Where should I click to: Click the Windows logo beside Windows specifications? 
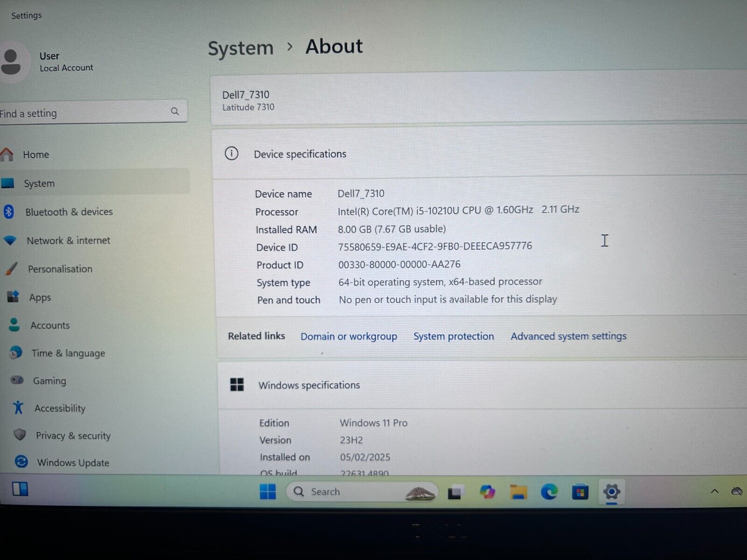[x=237, y=385]
